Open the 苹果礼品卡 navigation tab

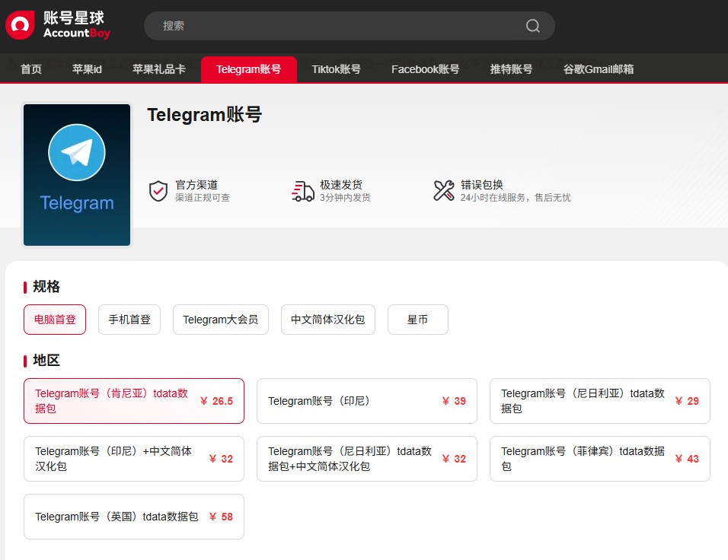159,69
